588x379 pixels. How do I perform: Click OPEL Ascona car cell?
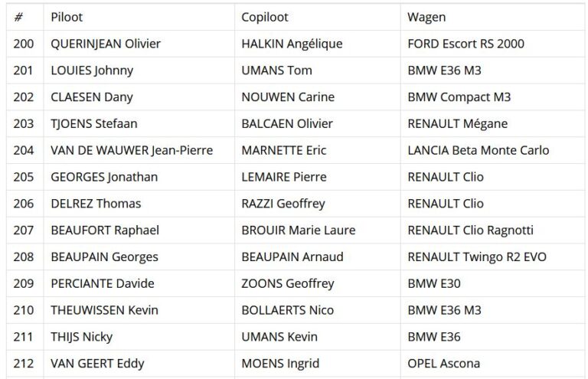click(x=492, y=363)
